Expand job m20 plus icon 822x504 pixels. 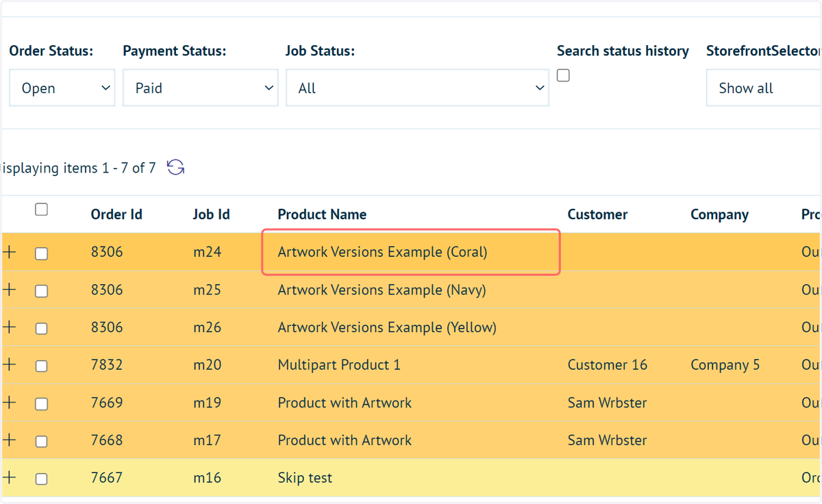[x=9, y=365]
